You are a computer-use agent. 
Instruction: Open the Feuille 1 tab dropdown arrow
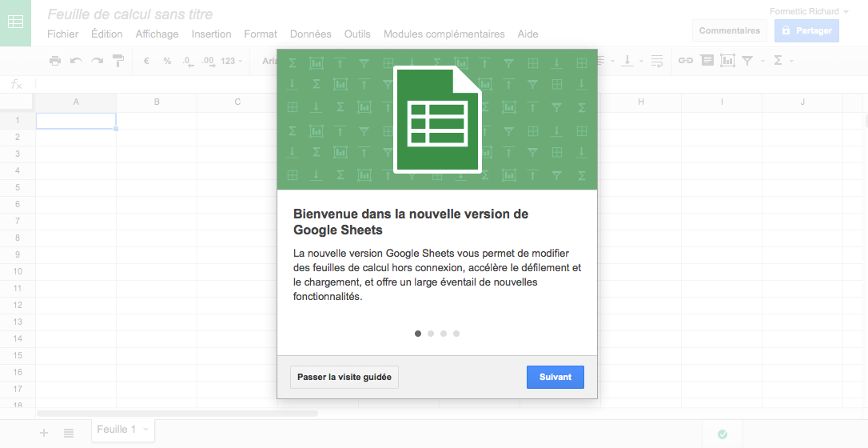click(145, 430)
